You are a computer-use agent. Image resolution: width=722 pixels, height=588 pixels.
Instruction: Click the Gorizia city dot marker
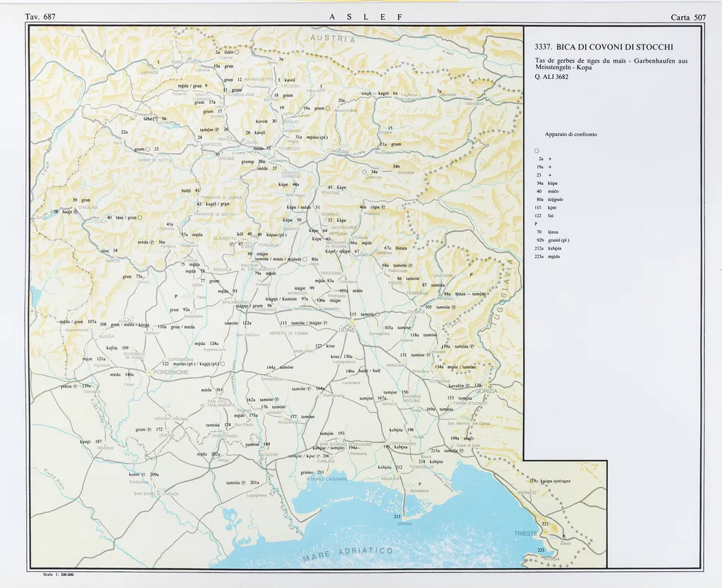(x=486, y=386)
